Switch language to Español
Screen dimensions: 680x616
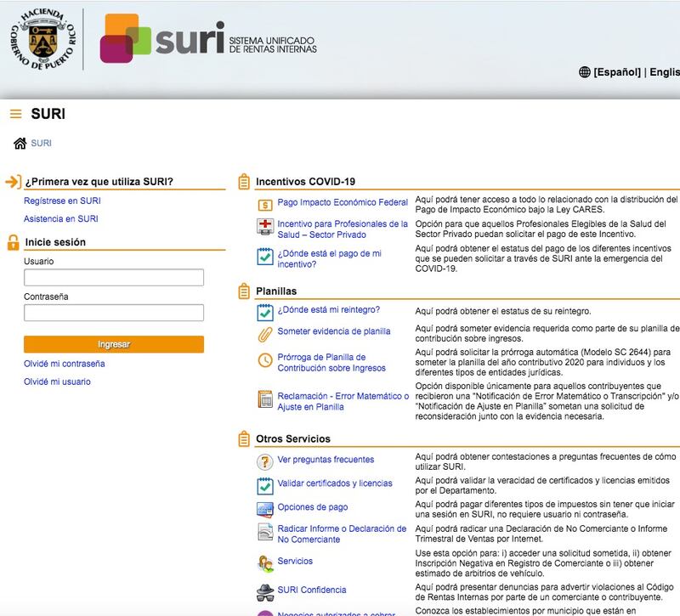pyautogui.click(x=617, y=72)
